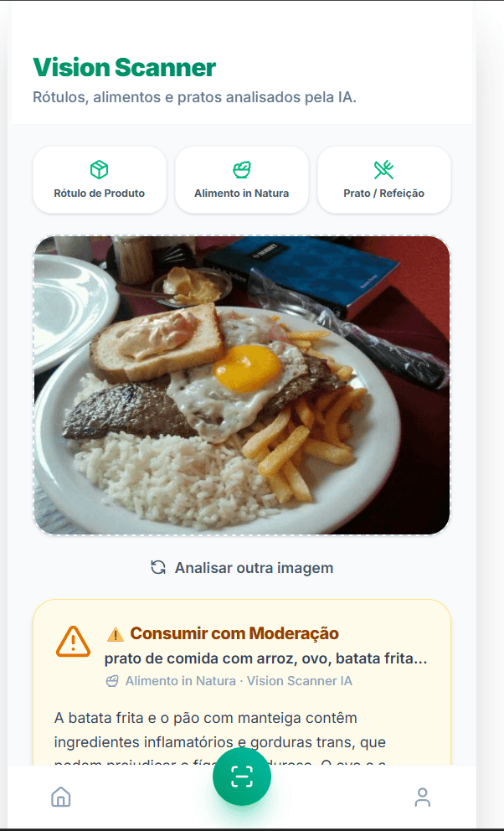Viewport: 504px width, 831px height.
Task: Click the large orange warning triangle icon
Action: tap(74, 641)
